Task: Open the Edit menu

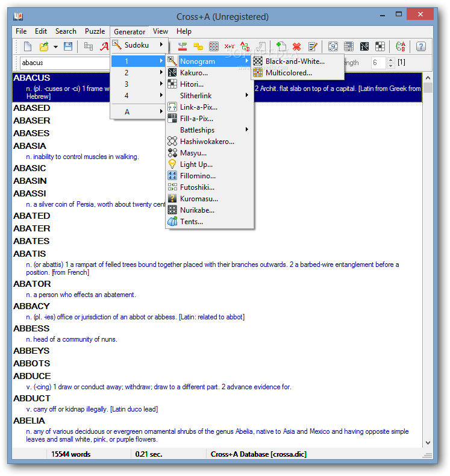Action: (x=41, y=31)
